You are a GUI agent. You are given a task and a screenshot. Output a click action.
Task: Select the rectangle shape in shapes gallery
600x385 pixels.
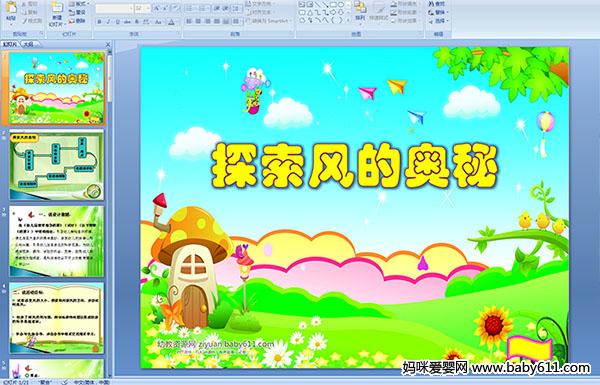[333, 5]
